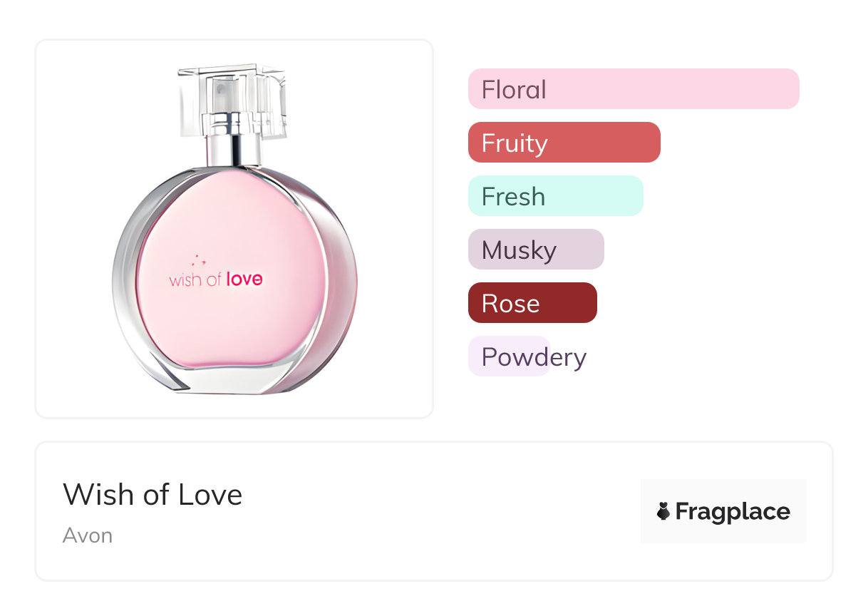This screenshot has width=868, height=616.
Task: Click the Avon brand name
Action: coord(88,535)
